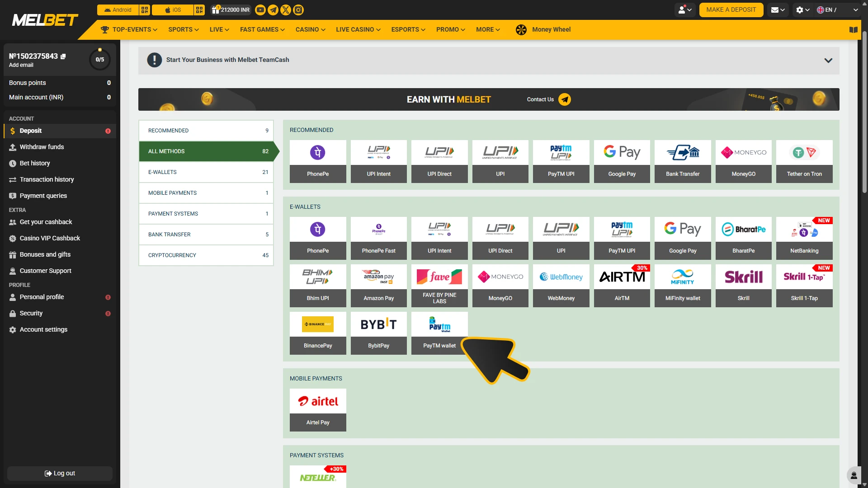Open the YouTube social icon
Screen dimensions: 868x488
[x=260, y=10]
